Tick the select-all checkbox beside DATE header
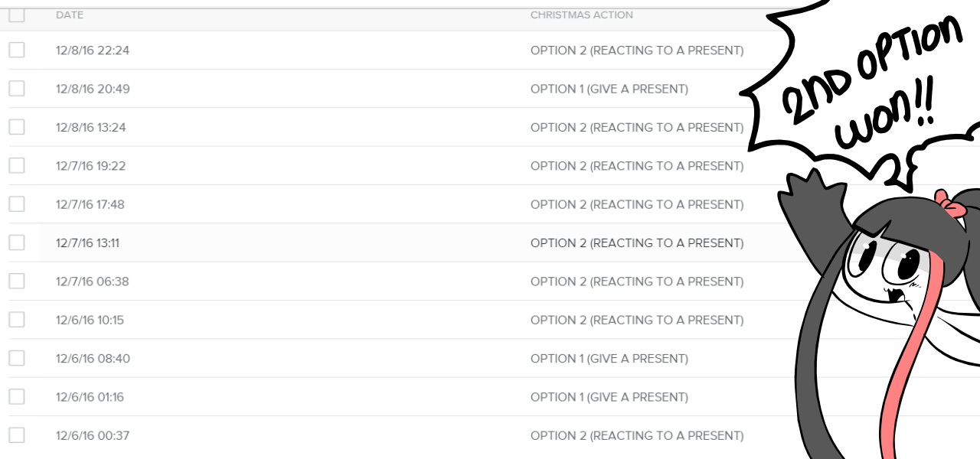Viewport: 980px width, 459px height. [x=17, y=15]
